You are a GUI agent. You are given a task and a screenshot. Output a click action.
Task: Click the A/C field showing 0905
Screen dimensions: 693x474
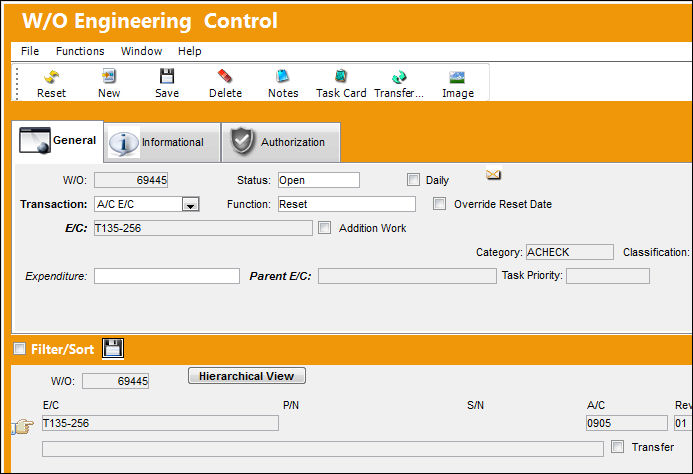coord(627,423)
